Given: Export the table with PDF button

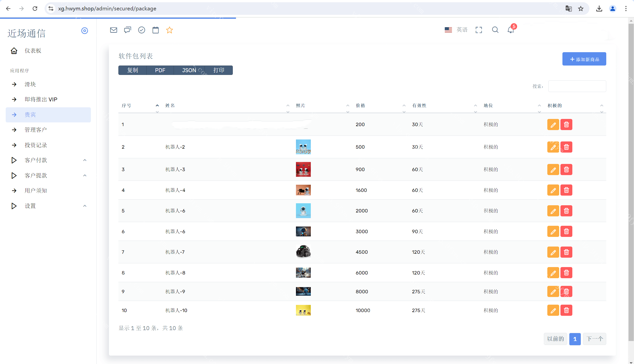Looking at the screenshot, I should tap(160, 70).
